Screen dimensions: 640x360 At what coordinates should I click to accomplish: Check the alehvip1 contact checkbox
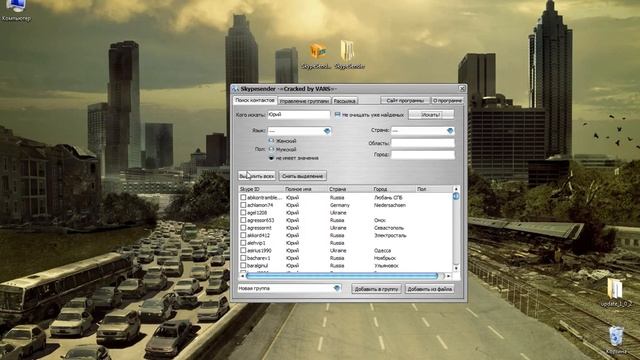pyautogui.click(x=243, y=243)
